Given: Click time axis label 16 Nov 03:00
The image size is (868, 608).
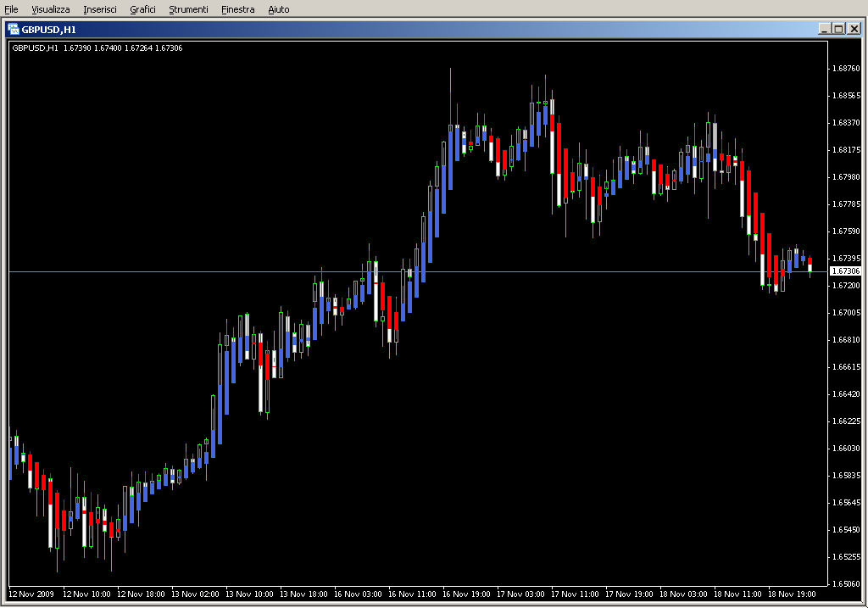Looking at the screenshot, I should coord(358,594).
